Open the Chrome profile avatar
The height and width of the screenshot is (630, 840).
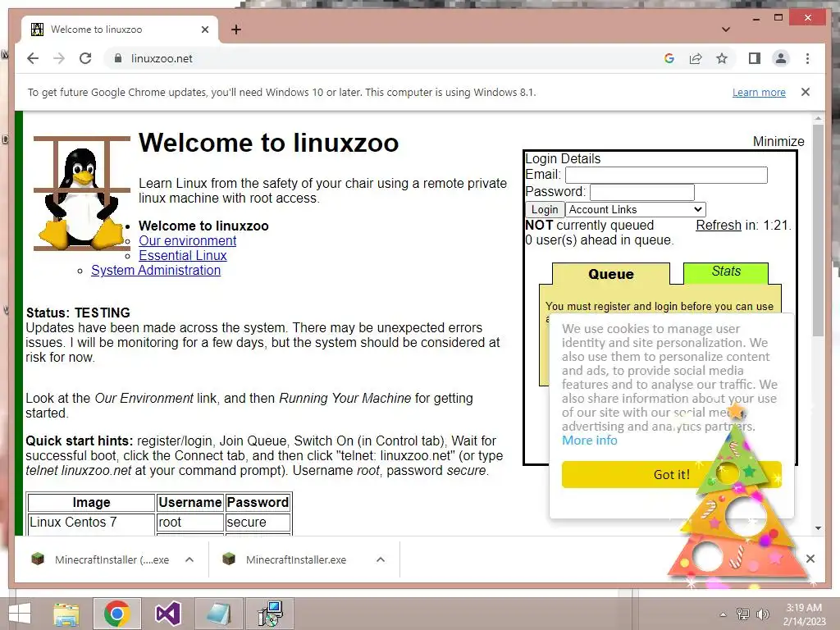781,58
